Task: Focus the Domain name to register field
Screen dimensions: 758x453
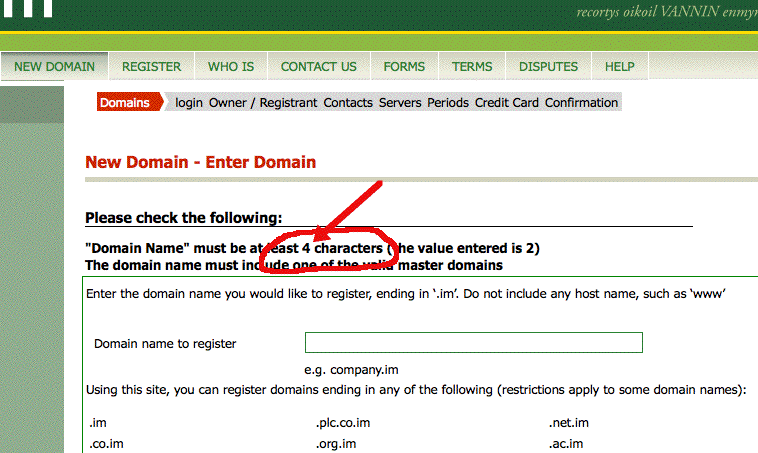Action: point(473,343)
